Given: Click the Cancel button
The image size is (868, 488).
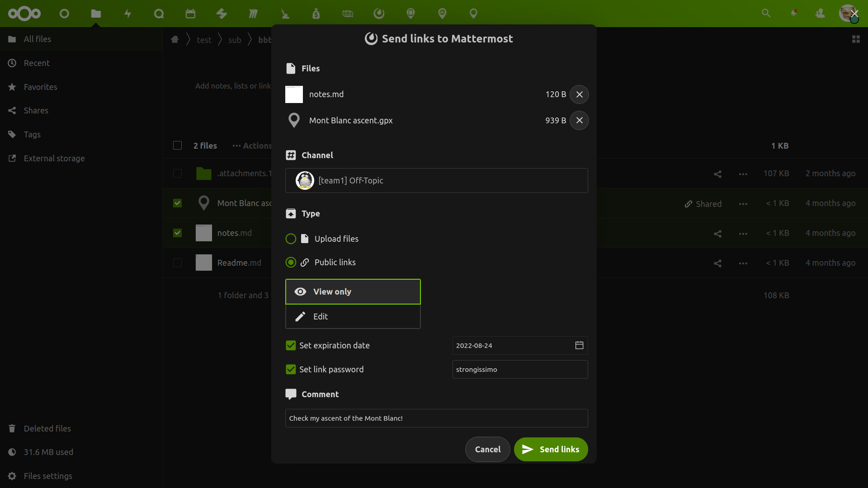Looking at the screenshot, I should [487, 449].
